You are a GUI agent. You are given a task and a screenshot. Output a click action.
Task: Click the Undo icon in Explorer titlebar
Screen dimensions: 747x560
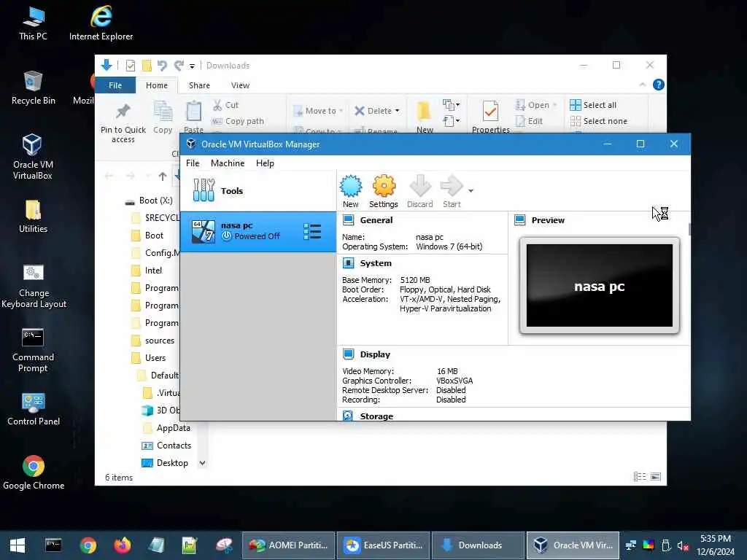point(162,65)
